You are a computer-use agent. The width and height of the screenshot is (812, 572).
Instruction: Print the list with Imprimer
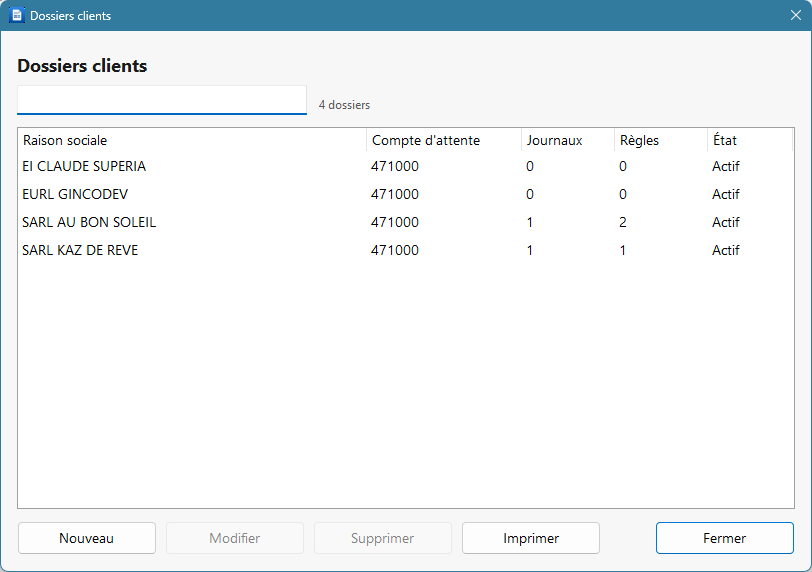tap(531, 538)
